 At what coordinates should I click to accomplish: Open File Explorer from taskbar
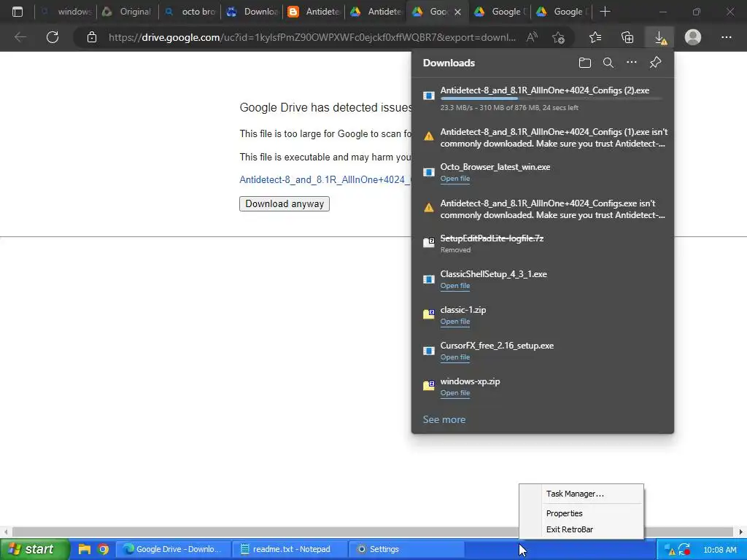85,549
